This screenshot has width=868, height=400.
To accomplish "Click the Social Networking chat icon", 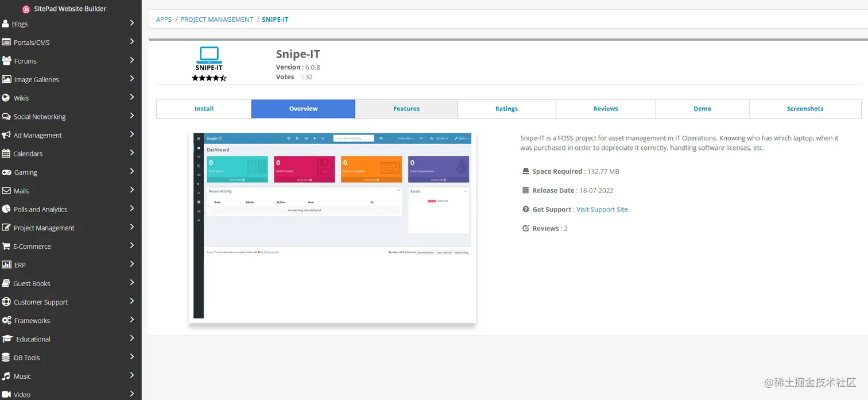I will tap(6, 116).
